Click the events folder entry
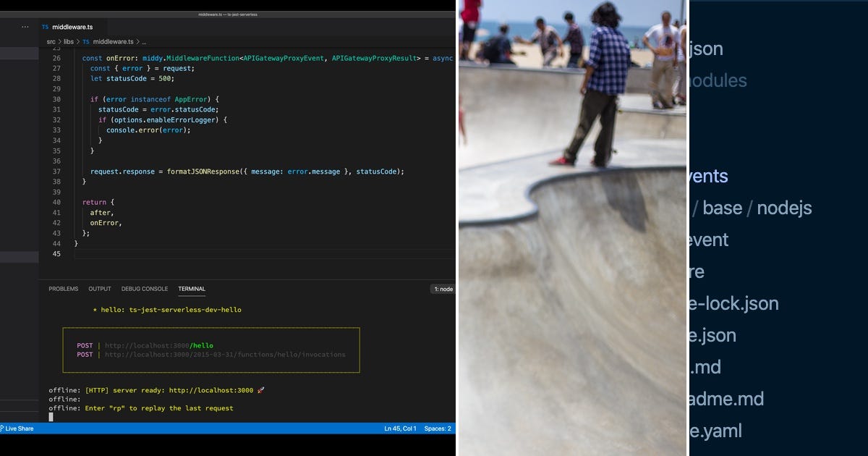868x456 pixels. (708, 176)
